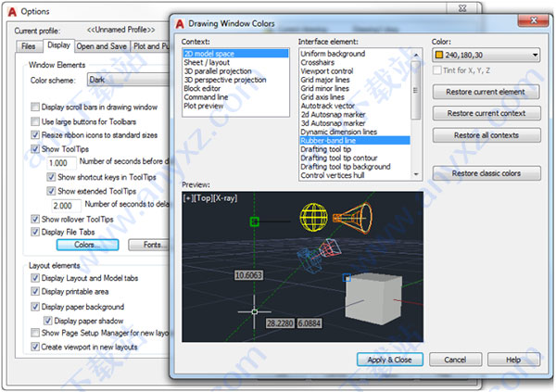The width and height of the screenshot is (556, 392).
Task: Select Rubber-band line element
Action: (x=355, y=141)
